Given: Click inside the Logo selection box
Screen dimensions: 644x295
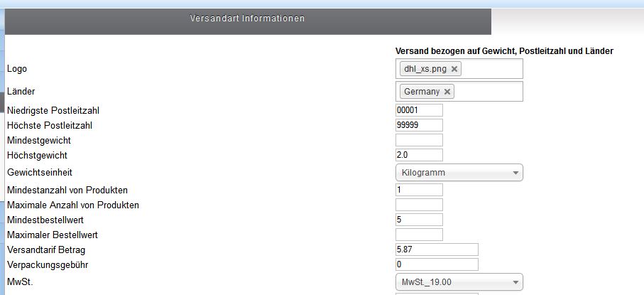Looking at the screenshot, I should (491, 69).
